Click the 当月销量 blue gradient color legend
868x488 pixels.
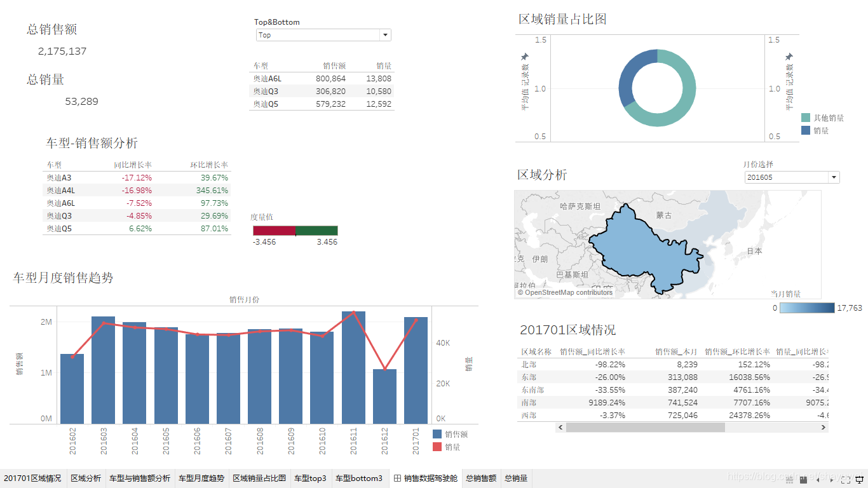[806, 308]
